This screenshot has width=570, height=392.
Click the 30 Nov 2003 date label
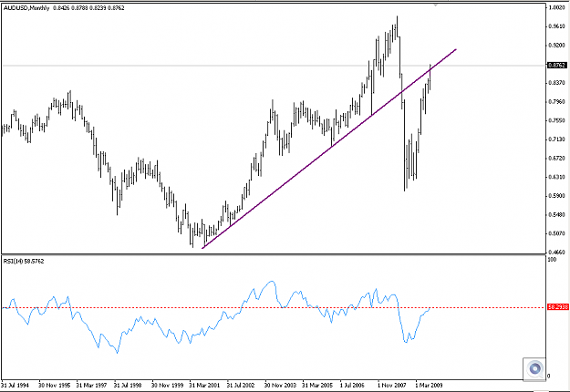pos(279,385)
